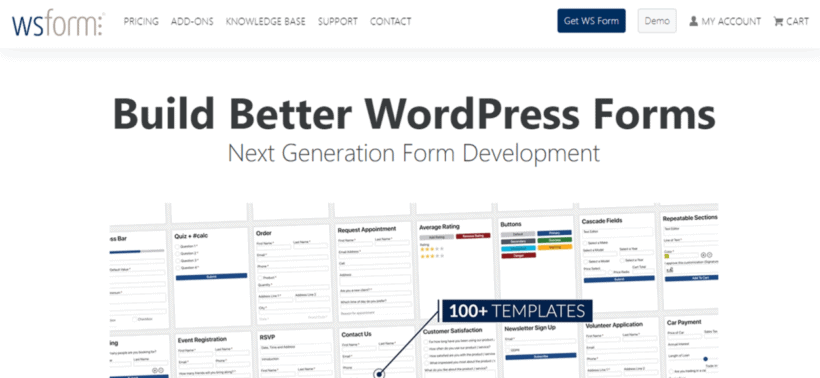Click the My Account person icon
Screen dimensions: 820x378
[x=693, y=21]
